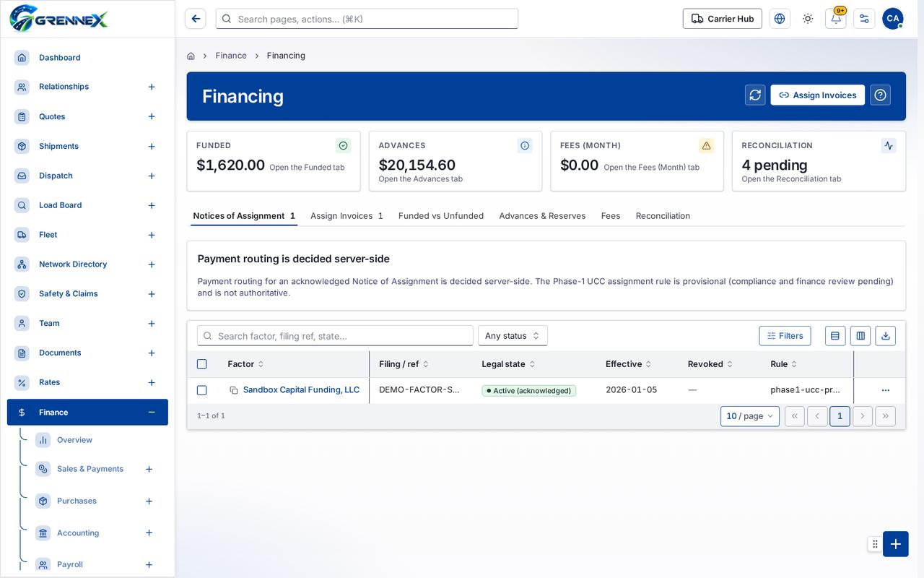924x578 pixels.
Task: Open the help question-mark icon
Action: pyautogui.click(x=880, y=95)
